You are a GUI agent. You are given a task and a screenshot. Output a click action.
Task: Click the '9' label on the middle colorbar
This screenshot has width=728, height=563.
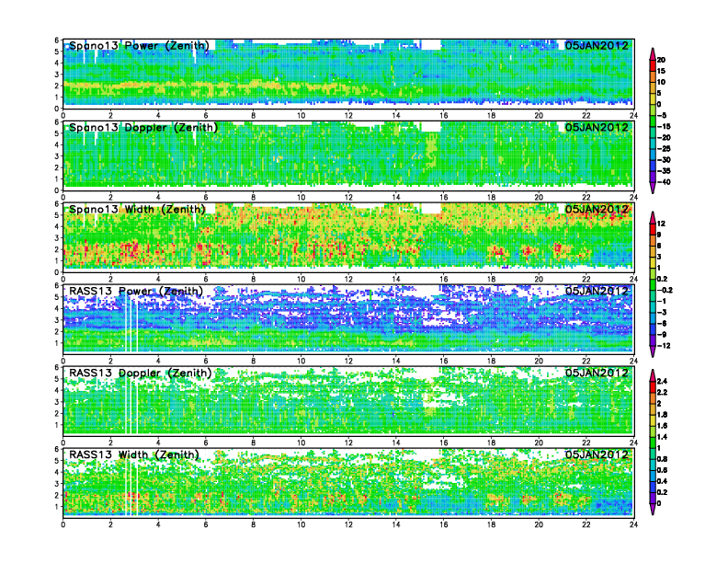659,235
